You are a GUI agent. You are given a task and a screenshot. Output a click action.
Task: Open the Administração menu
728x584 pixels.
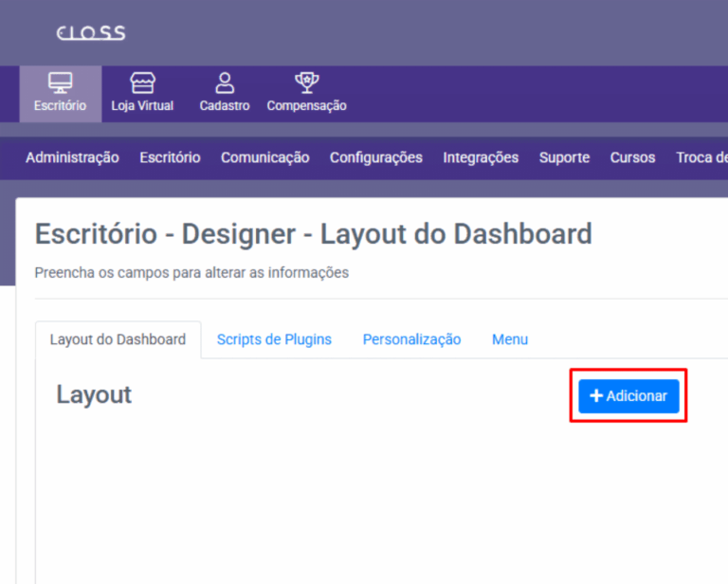[x=72, y=157]
